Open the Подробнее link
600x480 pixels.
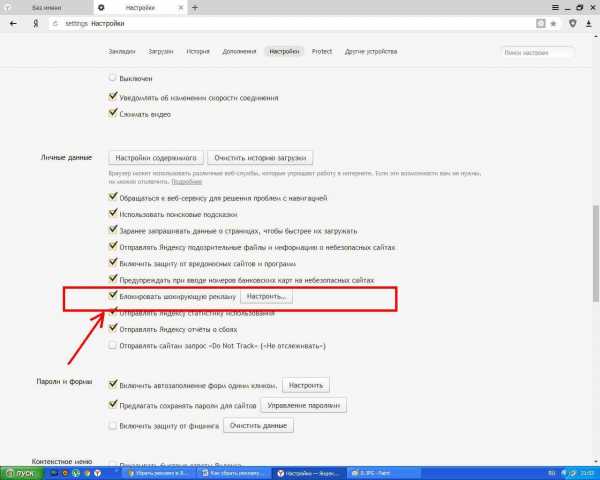pyautogui.click(x=187, y=181)
